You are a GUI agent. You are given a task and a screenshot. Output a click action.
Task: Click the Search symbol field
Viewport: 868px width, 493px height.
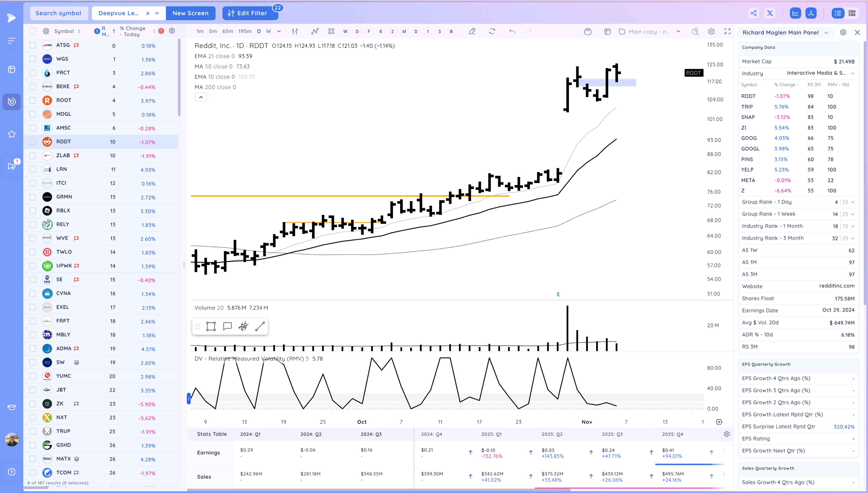coord(59,13)
